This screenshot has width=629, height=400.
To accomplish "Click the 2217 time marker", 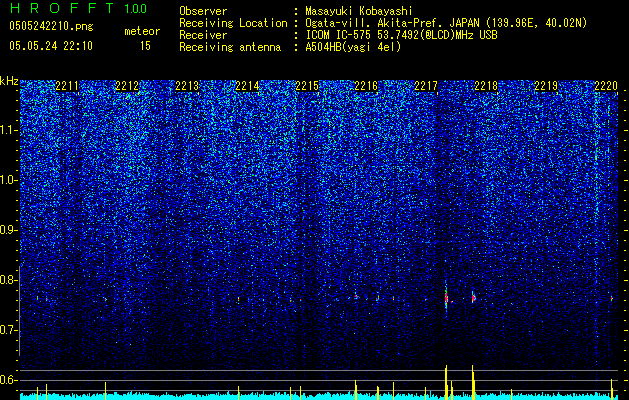I will pos(426,86).
